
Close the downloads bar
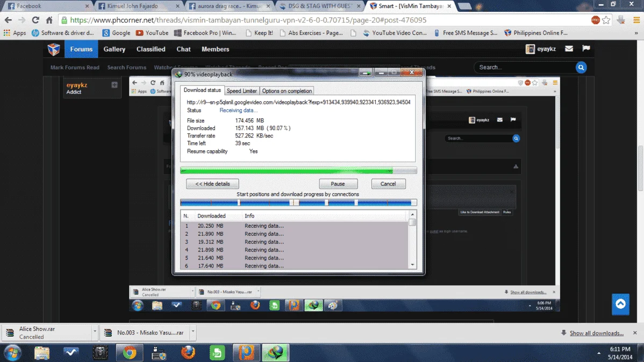(635, 333)
